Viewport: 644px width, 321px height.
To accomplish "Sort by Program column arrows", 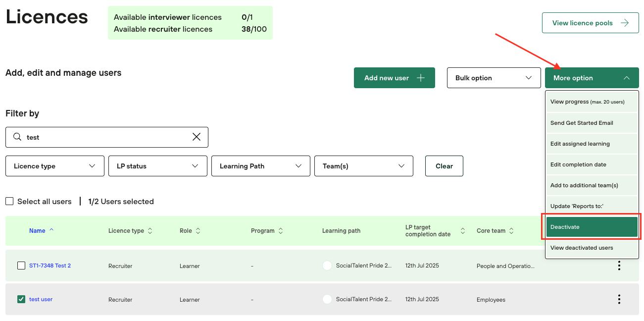I will pyautogui.click(x=281, y=231).
